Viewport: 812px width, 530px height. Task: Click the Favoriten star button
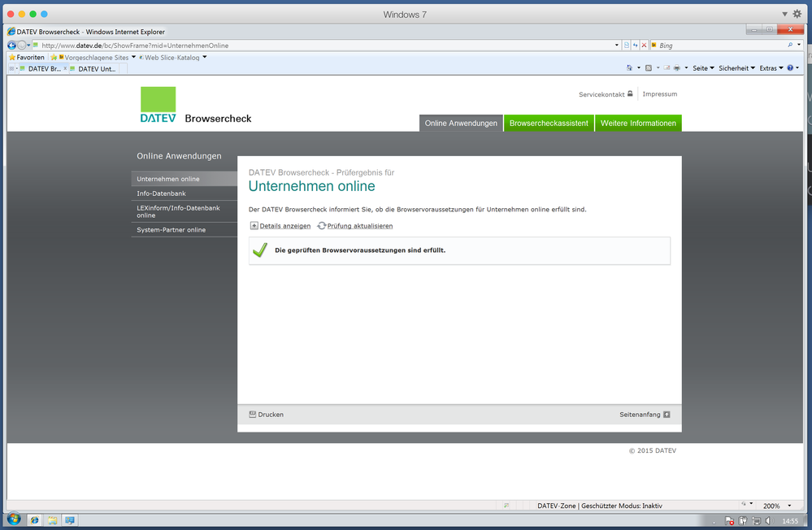(26, 58)
